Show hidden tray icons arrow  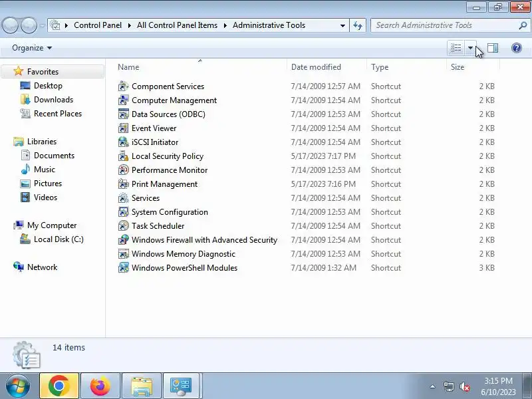433,386
